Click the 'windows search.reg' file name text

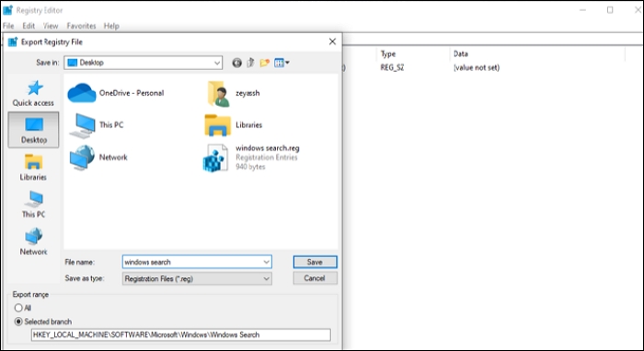point(268,148)
